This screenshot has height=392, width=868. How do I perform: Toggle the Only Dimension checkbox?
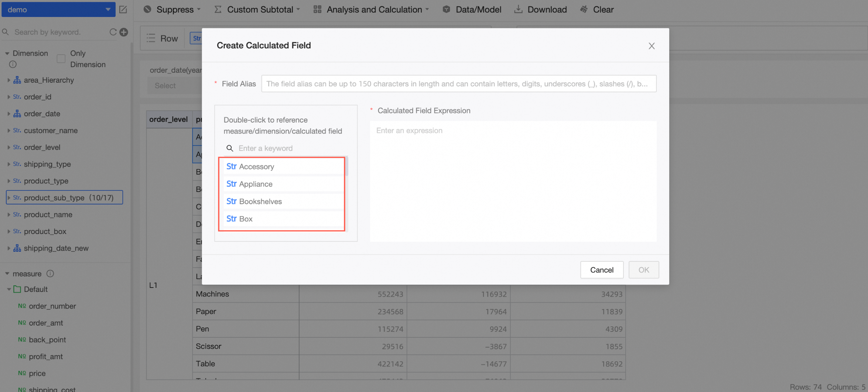(x=61, y=59)
